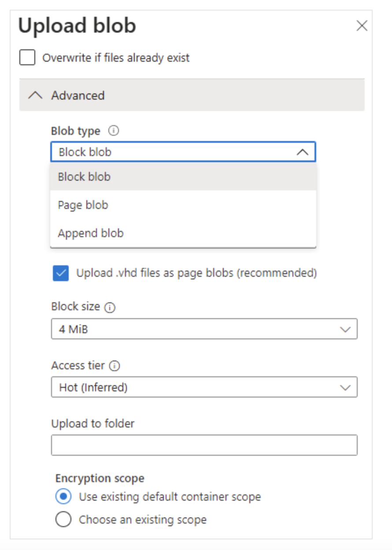Click the Access tier info icon
Image resolution: width=392 pixels, height=550 pixels.
pyautogui.click(x=115, y=366)
